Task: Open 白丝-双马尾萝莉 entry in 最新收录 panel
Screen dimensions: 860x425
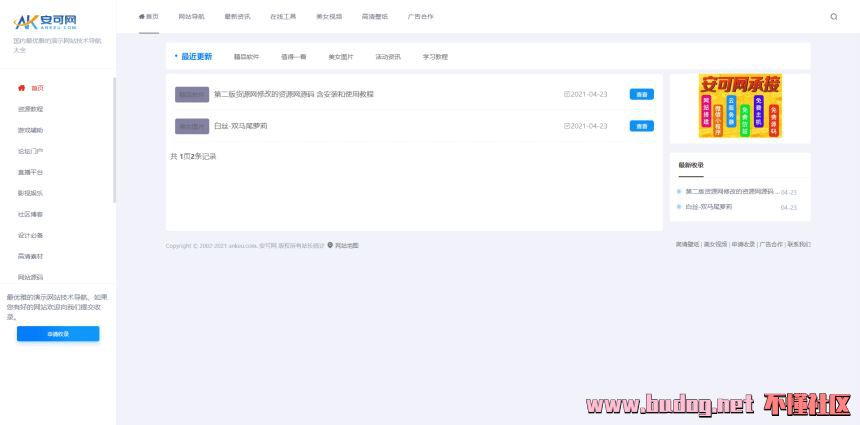Action: (709, 207)
